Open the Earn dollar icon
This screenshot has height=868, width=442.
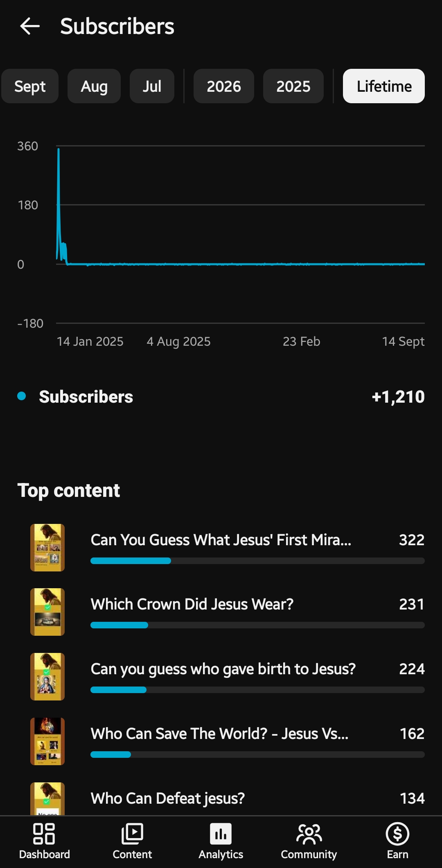pyautogui.click(x=397, y=834)
